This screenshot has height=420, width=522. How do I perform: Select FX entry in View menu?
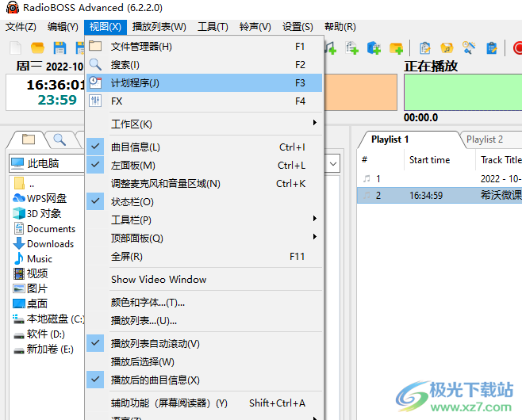point(204,101)
